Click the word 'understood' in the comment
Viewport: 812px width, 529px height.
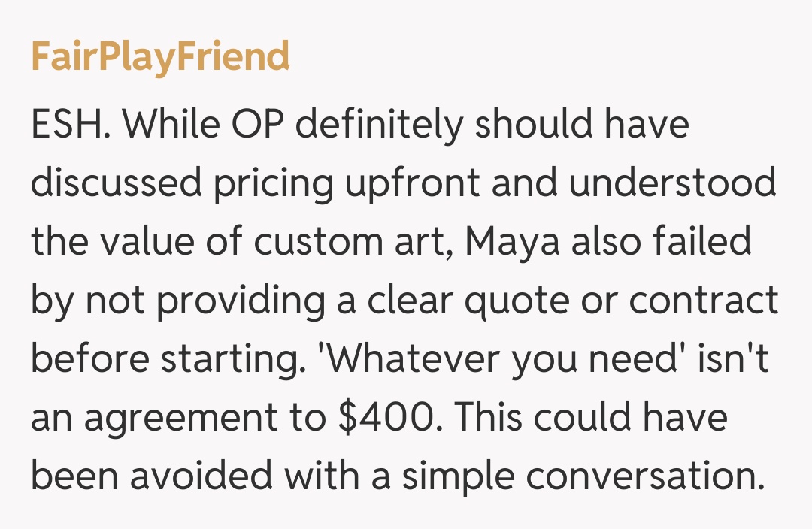tap(673, 184)
